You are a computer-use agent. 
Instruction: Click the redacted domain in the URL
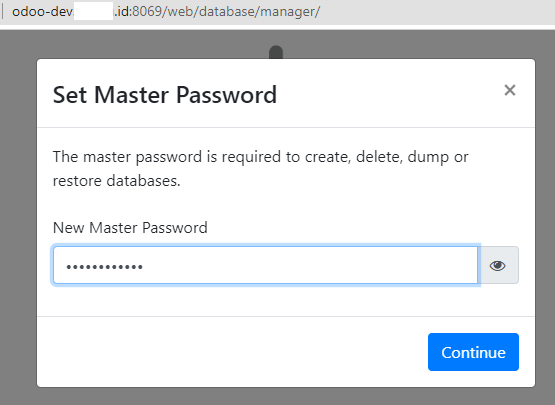[x=93, y=11]
